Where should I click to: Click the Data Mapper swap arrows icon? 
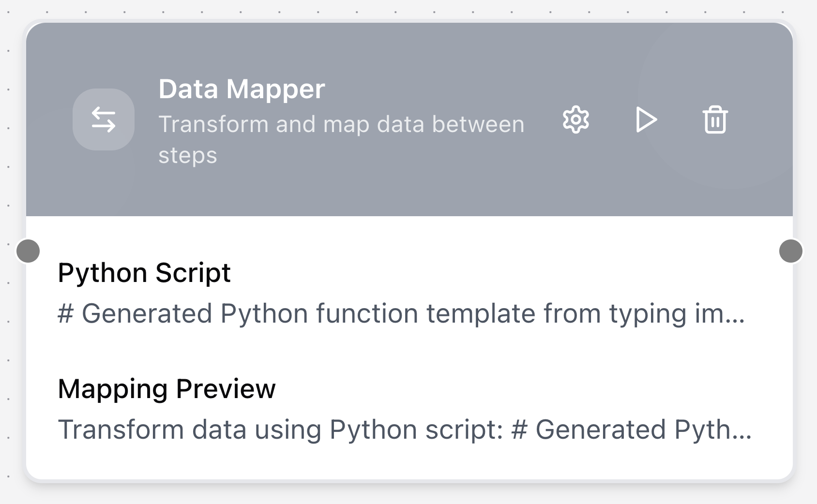tap(104, 119)
